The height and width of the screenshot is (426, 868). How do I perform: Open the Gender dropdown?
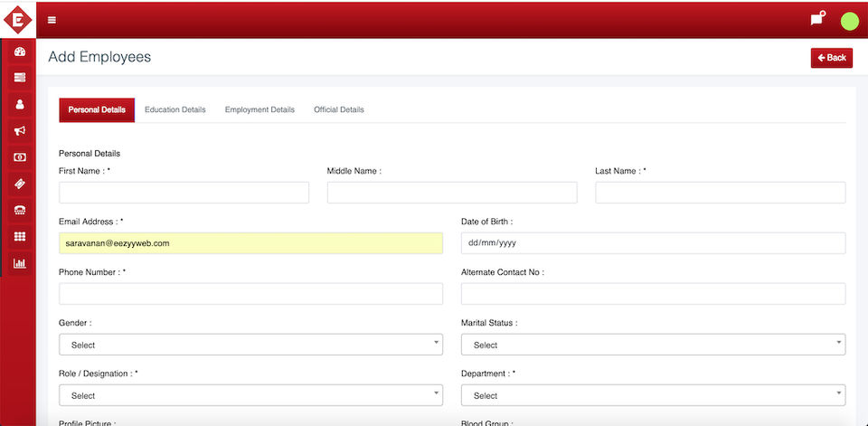click(x=250, y=345)
